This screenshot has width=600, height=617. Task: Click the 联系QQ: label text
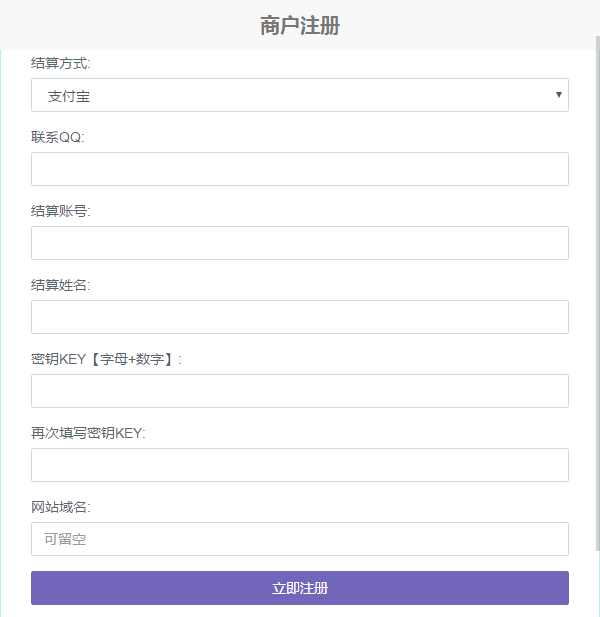(x=58, y=137)
